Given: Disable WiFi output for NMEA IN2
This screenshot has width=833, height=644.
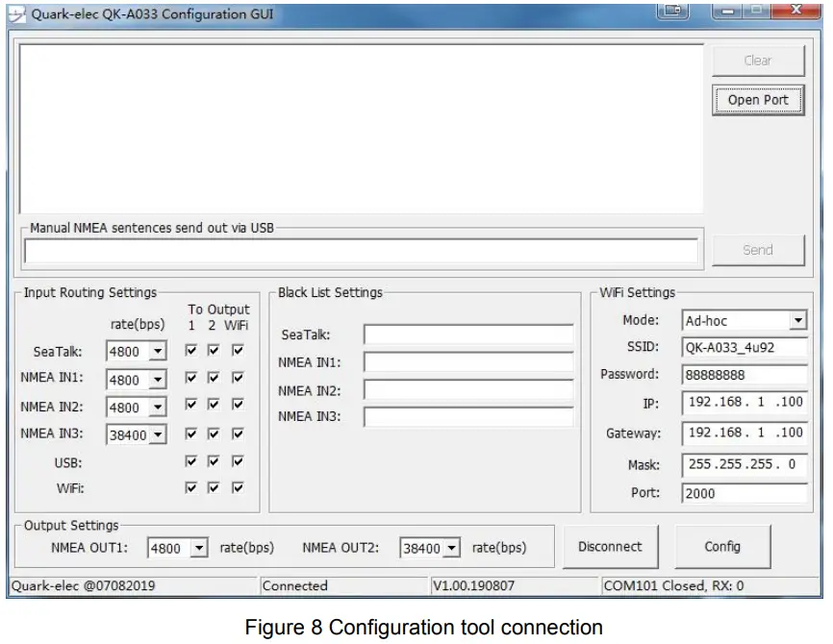Looking at the screenshot, I should click(238, 406).
